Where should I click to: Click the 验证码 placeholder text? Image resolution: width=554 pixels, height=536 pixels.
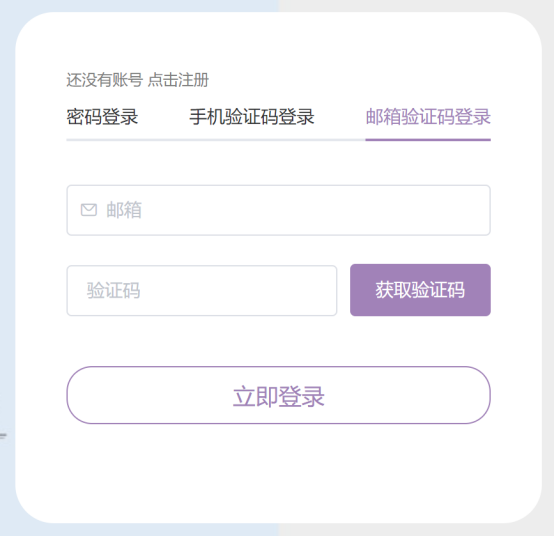(113, 290)
